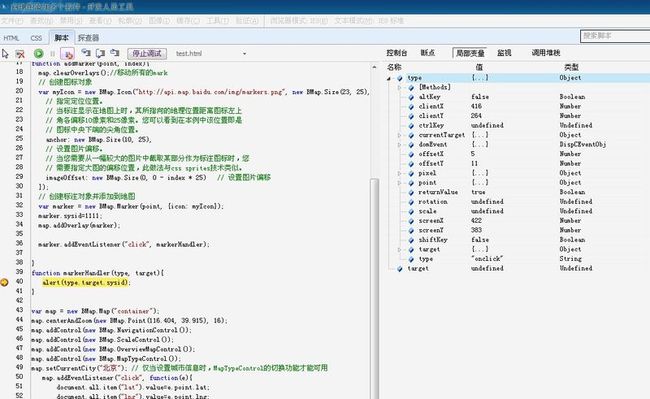650x399 pixels.
Task: Click the breakpoint marker on line 40
Action: coord(4,282)
